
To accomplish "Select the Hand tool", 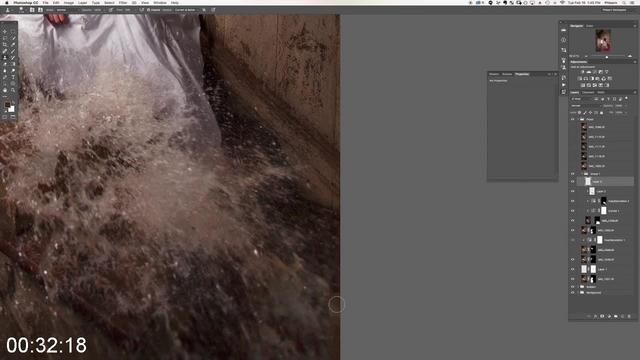I will pos(4,90).
